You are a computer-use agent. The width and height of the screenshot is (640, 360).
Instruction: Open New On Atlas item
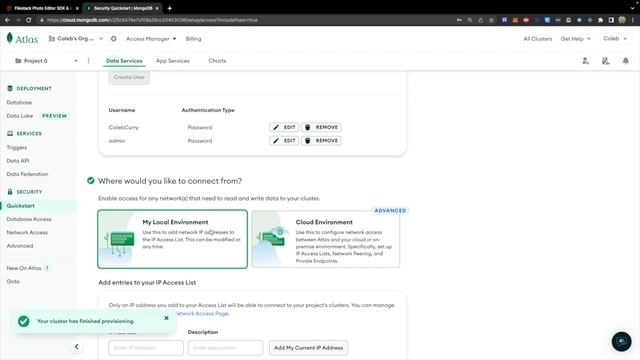[x=24, y=268]
